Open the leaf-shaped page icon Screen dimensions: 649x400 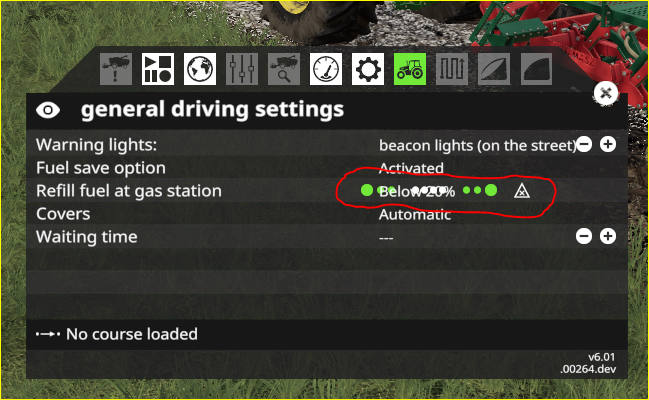coord(494,69)
